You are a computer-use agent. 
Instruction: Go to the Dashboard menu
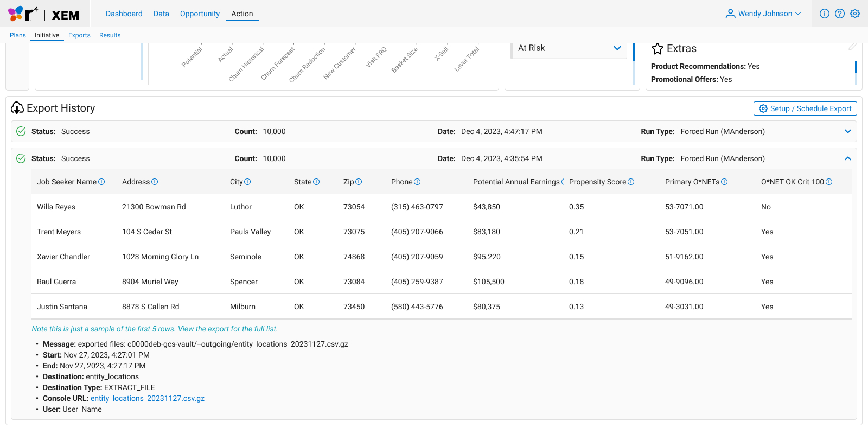(124, 14)
